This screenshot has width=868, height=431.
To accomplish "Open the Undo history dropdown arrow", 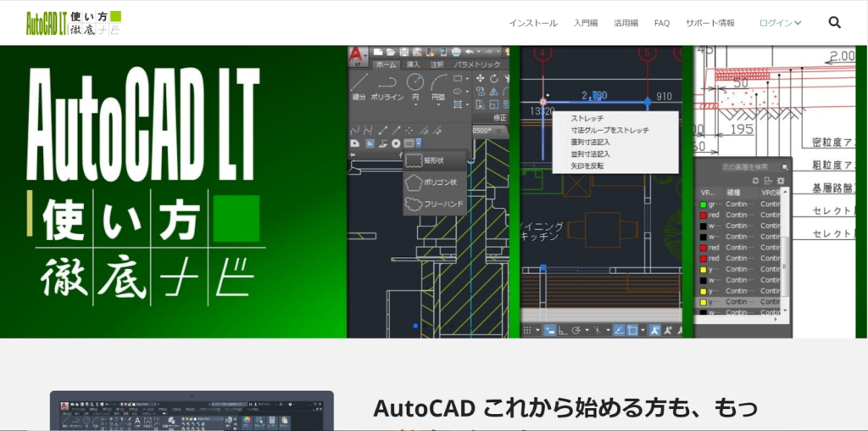I will tap(478, 52).
